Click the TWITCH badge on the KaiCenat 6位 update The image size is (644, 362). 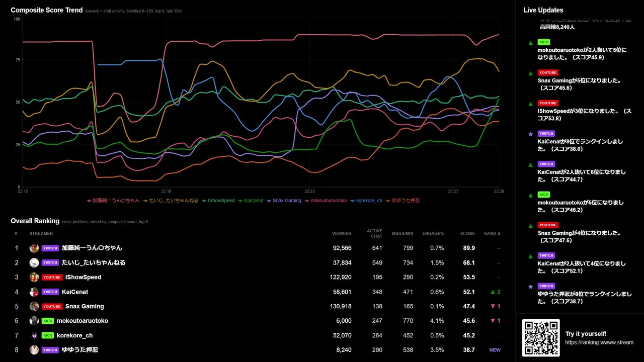pyautogui.click(x=546, y=164)
